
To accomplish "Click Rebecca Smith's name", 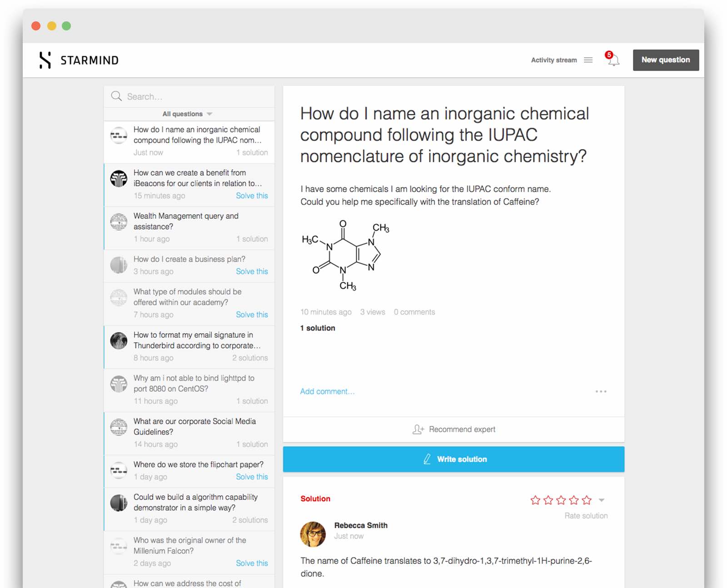I will point(361,525).
